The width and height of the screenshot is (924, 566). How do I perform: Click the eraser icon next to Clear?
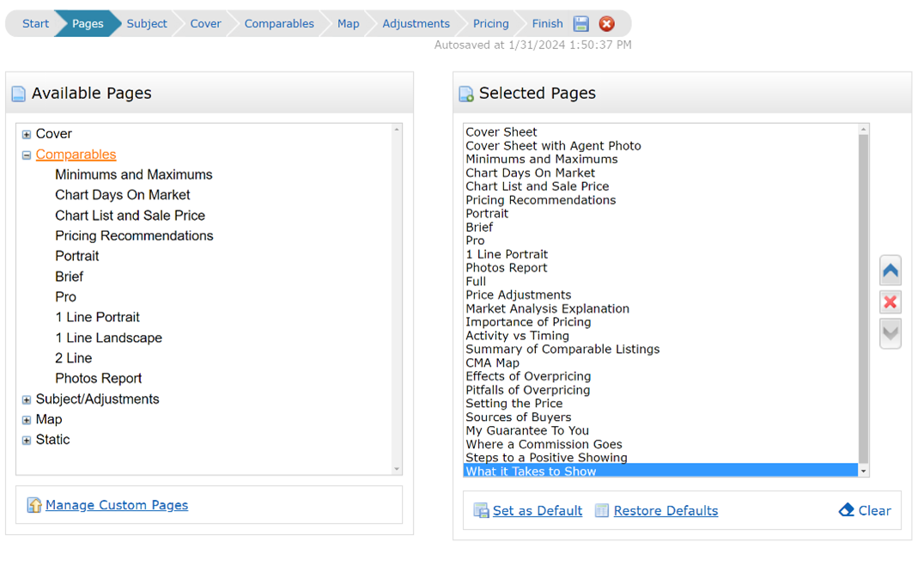point(847,510)
